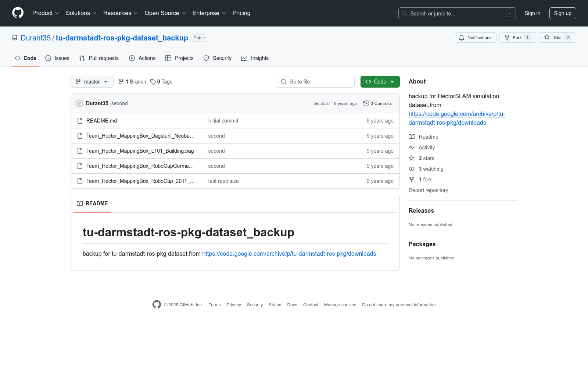Click the branch icon beside 1 Branch

(121, 82)
